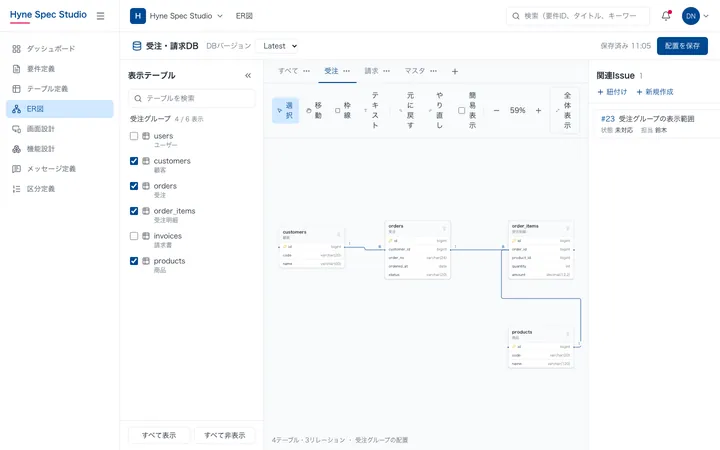Open the notifications bell

[666, 16]
